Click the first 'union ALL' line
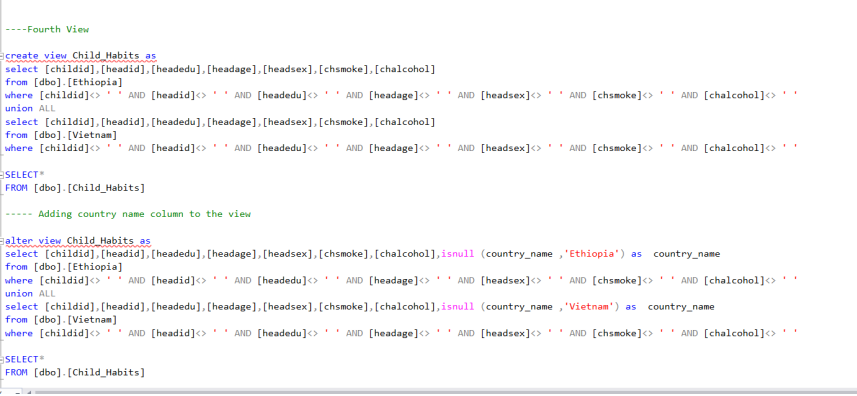857x396 pixels. click(x=30, y=109)
